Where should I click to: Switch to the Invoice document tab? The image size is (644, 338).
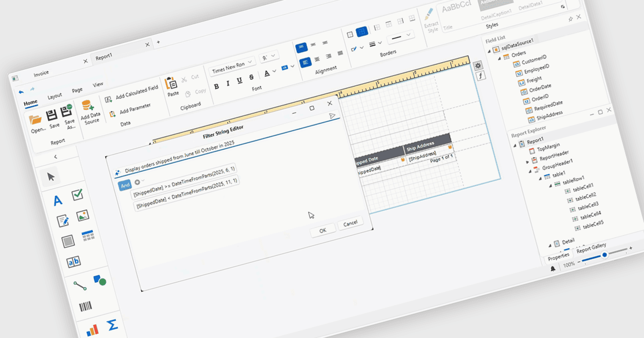tap(41, 73)
